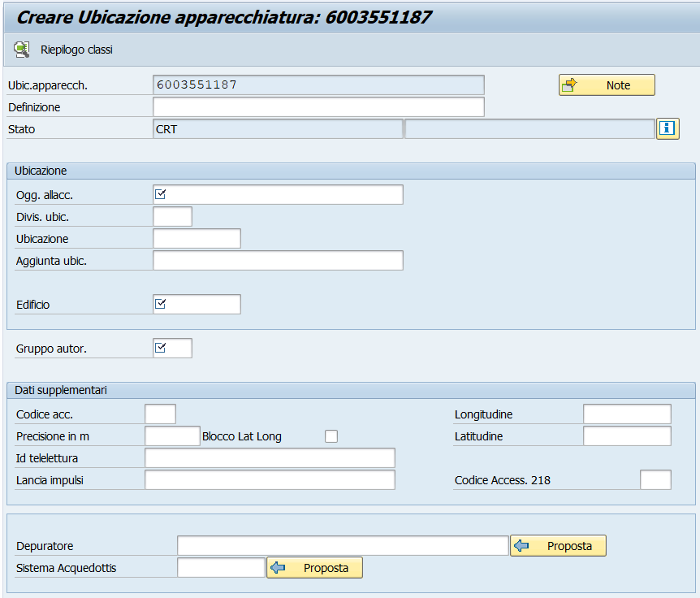Click the Note button icon
700x598 pixels.
[569, 85]
